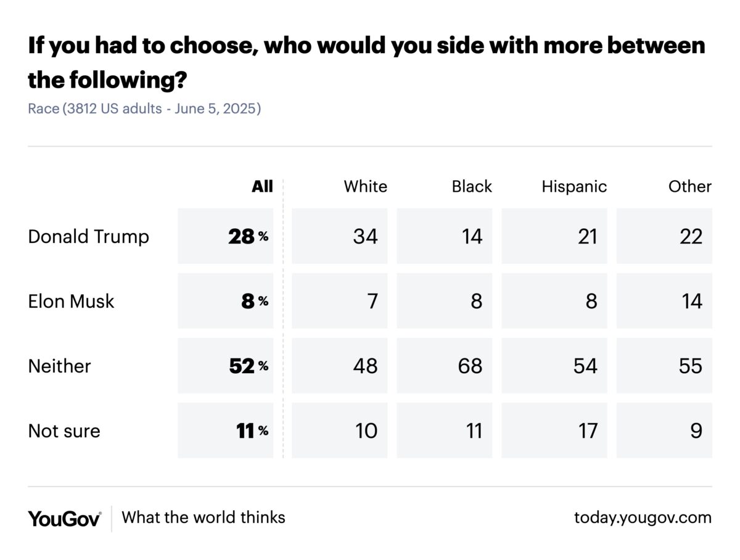This screenshot has height=560, width=740.
Task: Click the 28% All cell for Trump
Action: (226, 236)
